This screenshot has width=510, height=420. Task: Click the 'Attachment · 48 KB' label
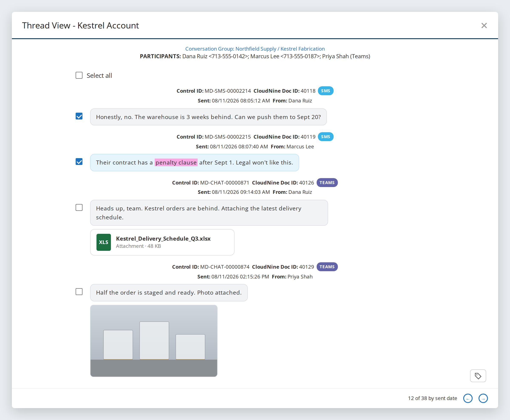tap(138, 246)
